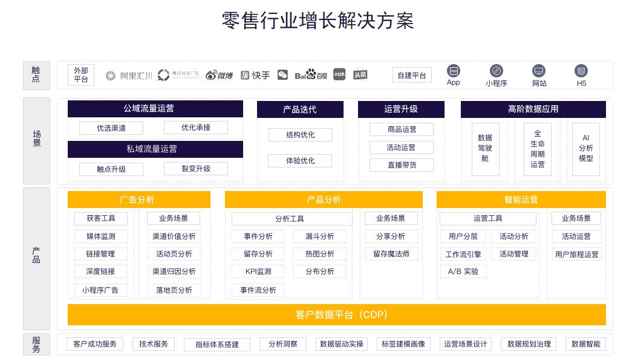Screen dimensions: 635x364
Task: Click the 头条 Toutiao logo
Action: tap(360, 74)
